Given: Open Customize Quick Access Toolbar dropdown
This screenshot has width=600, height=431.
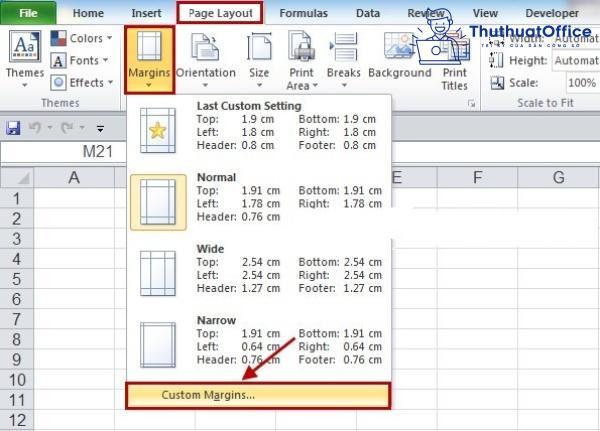Looking at the screenshot, I should click(100, 129).
